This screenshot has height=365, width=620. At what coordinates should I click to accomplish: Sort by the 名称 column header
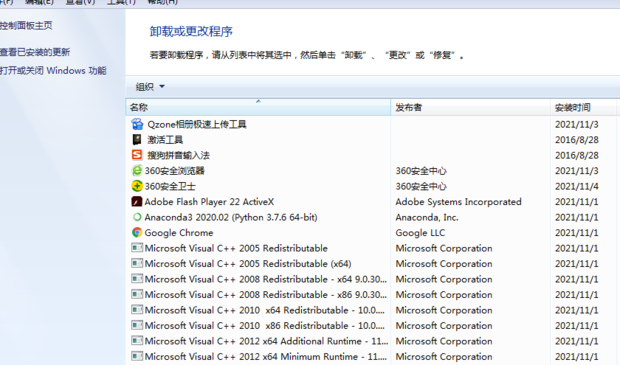pos(258,107)
